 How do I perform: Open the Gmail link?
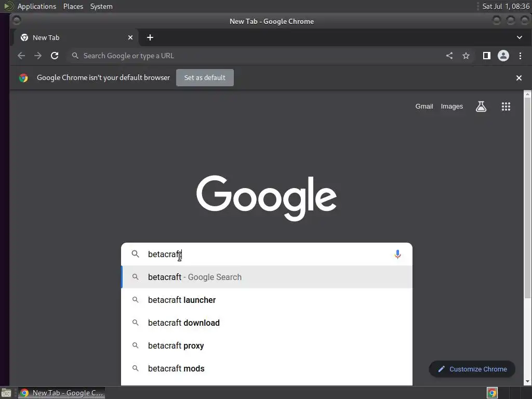[424, 107]
